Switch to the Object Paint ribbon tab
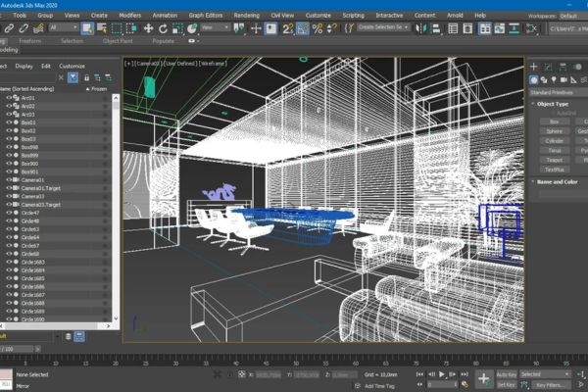Image resolution: width=588 pixels, height=392 pixels. click(118, 41)
